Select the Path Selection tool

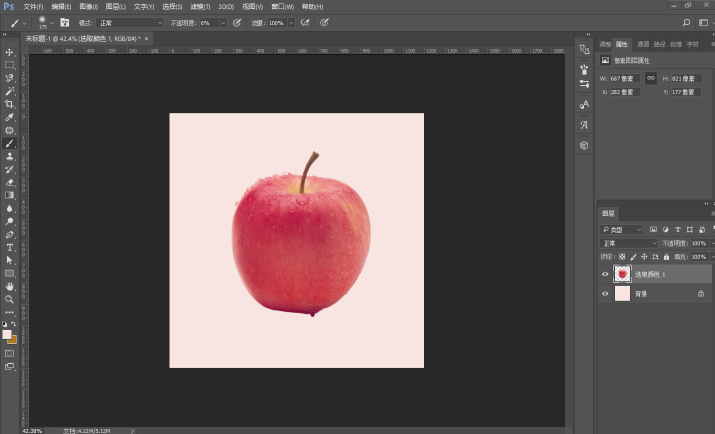[x=9, y=260]
